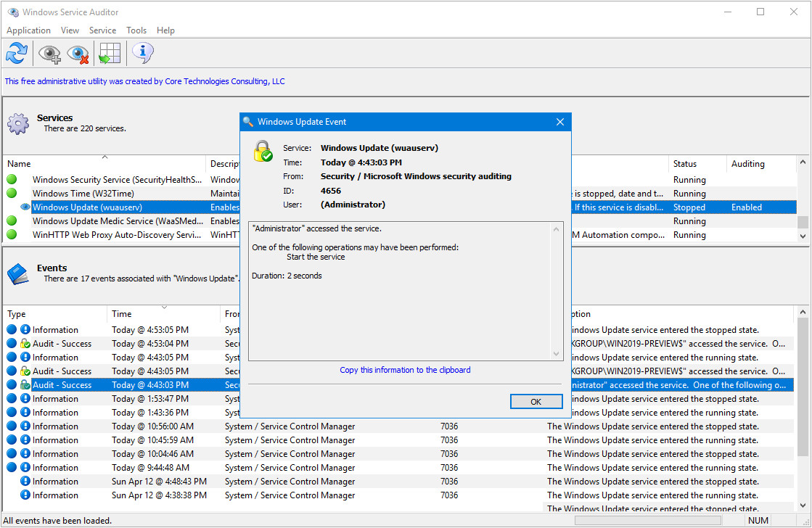Click the events list scroll up arrow
812x528 pixels.
click(803, 312)
